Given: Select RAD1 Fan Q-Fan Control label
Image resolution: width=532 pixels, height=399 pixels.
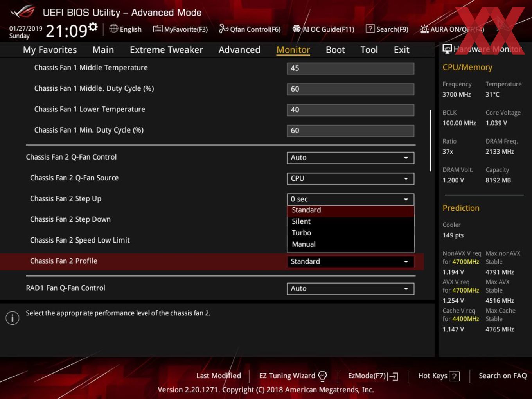Looking at the screenshot, I should 65,288.
